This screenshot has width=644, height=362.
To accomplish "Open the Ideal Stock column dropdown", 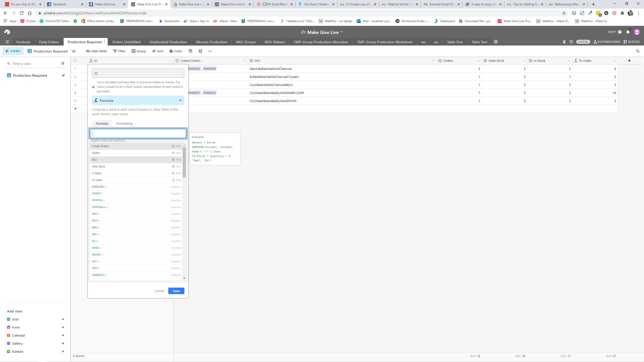I will 524,61.
